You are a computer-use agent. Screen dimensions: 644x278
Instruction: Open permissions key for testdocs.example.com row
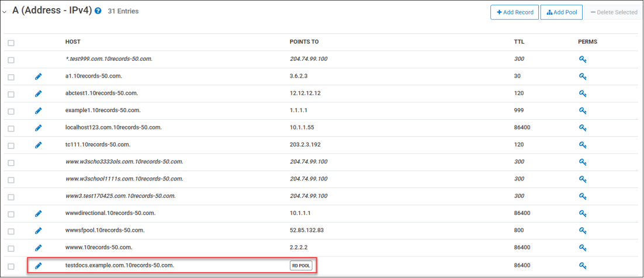[583, 266]
